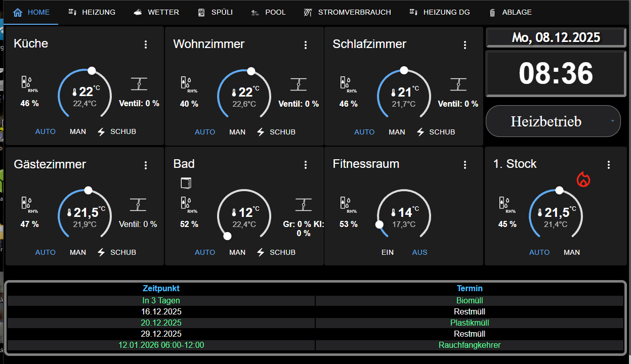Switch Küche thermostat to MAN mode
The image size is (631, 364).
pos(78,131)
